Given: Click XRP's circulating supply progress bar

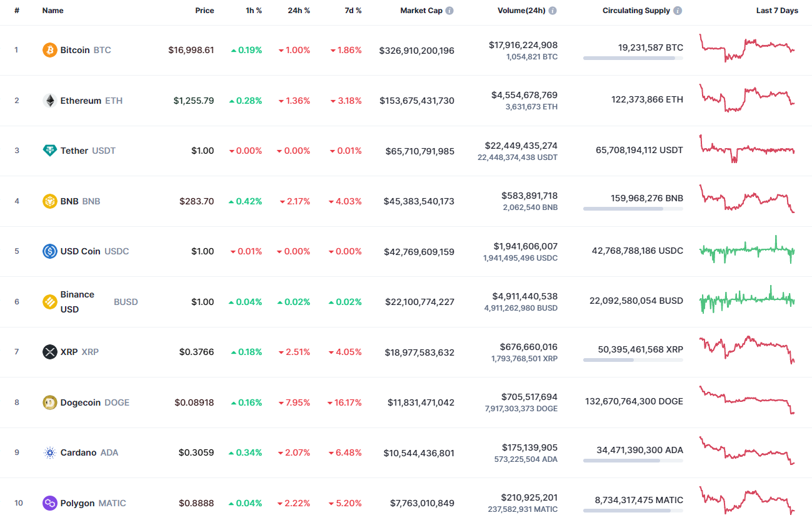Looking at the screenshot, I should tap(633, 359).
